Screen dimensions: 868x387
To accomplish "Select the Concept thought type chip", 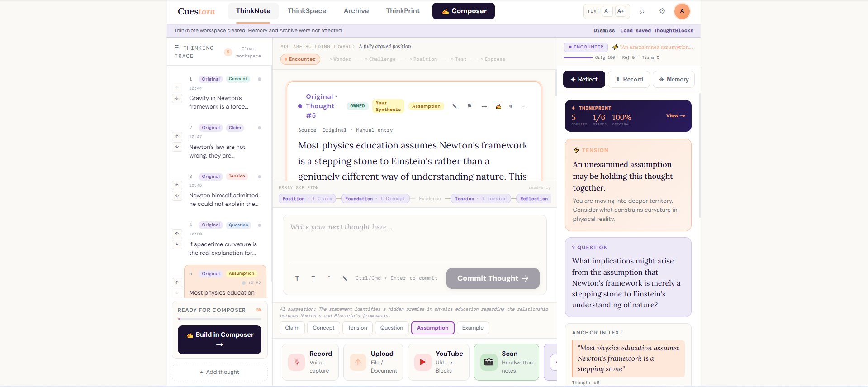I will pos(323,328).
